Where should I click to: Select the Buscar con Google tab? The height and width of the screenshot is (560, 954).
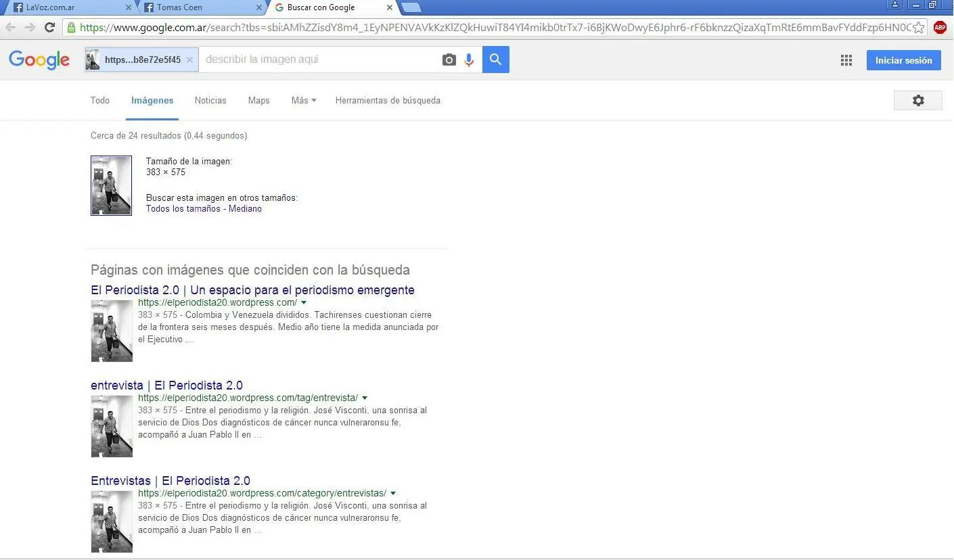pos(332,7)
